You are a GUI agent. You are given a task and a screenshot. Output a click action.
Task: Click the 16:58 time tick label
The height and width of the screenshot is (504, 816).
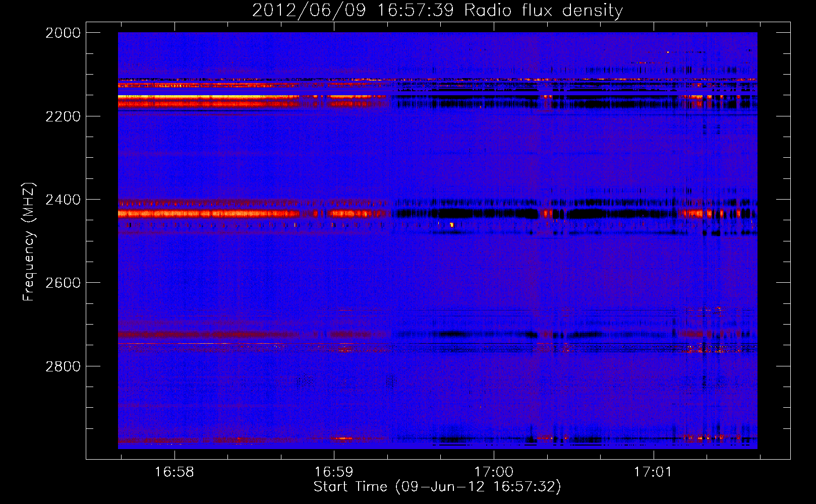[x=174, y=472]
